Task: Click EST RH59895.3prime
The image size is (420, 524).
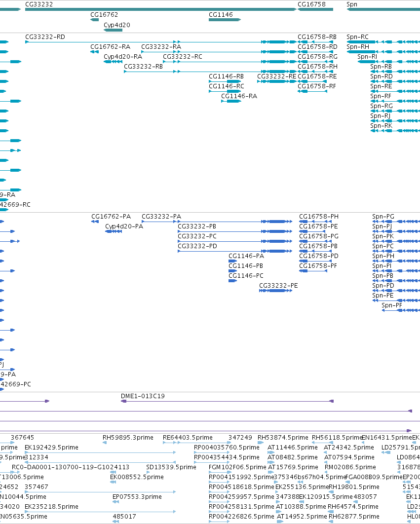Action: (x=128, y=438)
